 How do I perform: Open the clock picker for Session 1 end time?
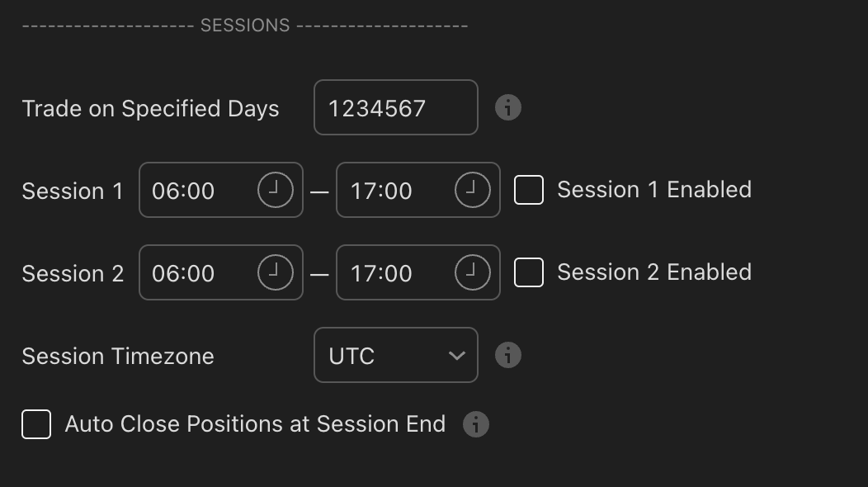[x=472, y=190]
